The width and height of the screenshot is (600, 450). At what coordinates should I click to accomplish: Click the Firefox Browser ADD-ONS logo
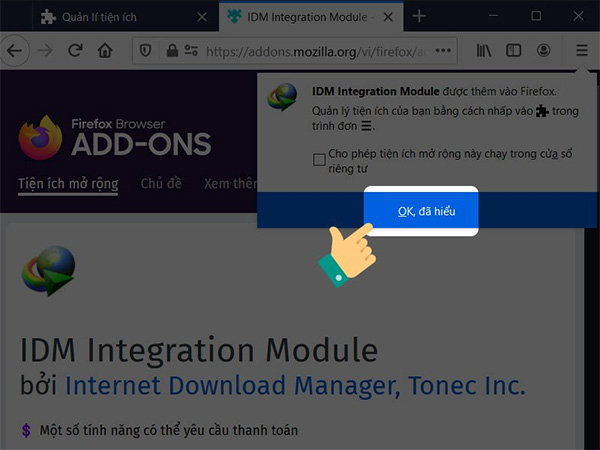click(x=115, y=138)
